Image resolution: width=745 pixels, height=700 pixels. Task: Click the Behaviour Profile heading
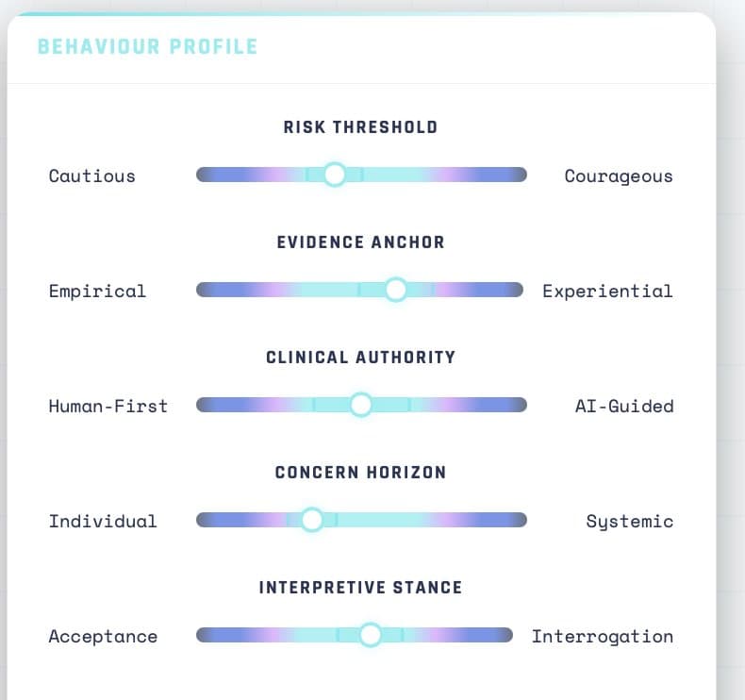pos(147,46)
